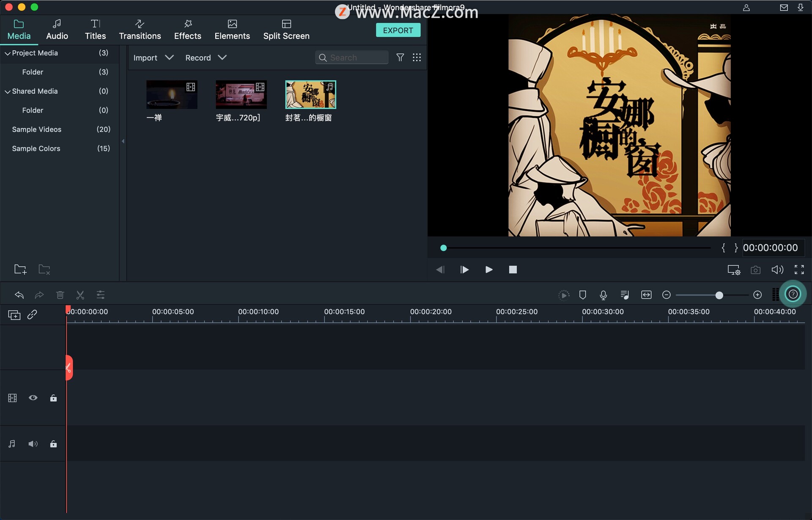Lock the audio track
The image size is (812, 520).
pyautogui.click(x=53, y=444)
